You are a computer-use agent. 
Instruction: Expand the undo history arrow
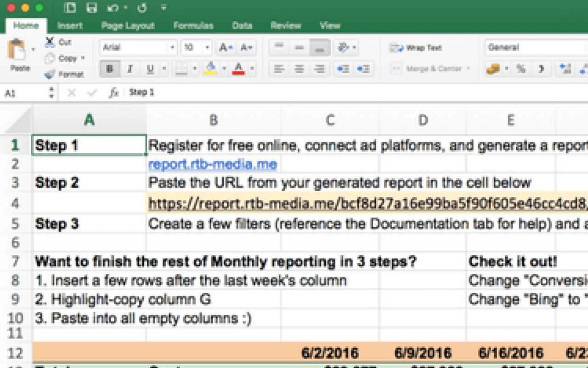[125, 8]
